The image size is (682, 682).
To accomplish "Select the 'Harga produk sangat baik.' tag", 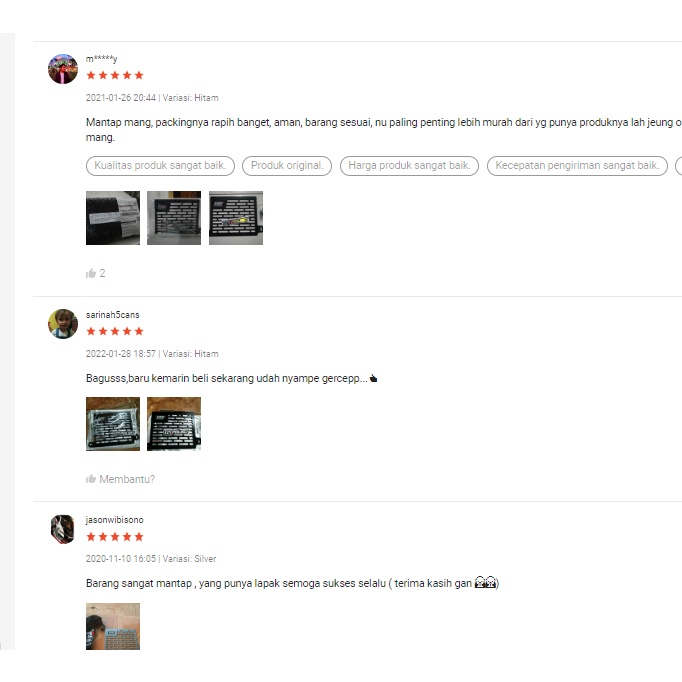I will click(409, 166).
